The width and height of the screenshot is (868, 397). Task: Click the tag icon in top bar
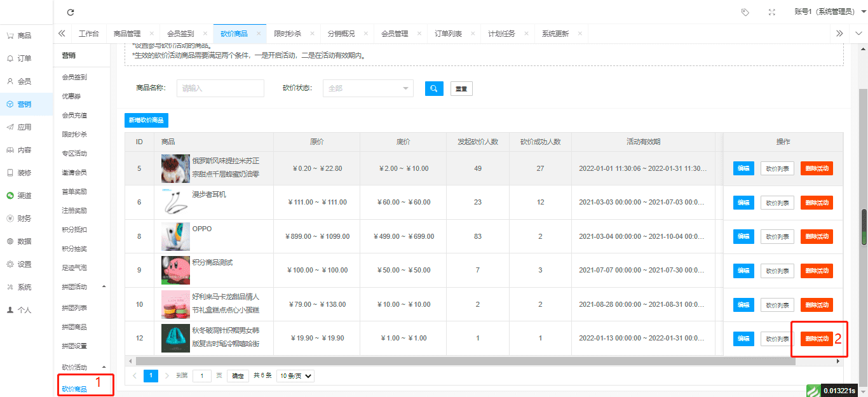click(x=745, y=12)
